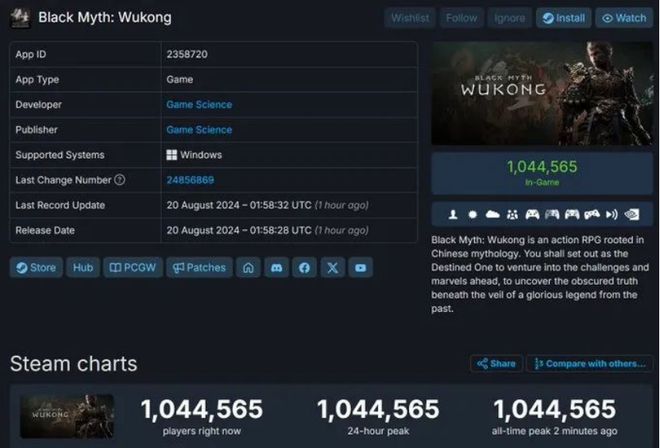Click the single-player feature icon
This screenshot has height=448, width=660.
coord(453,215)
